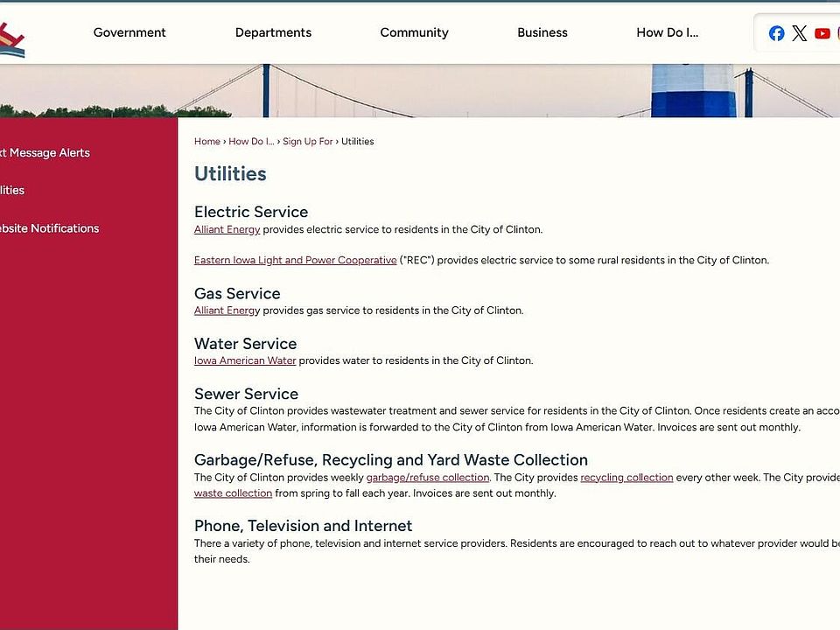Viewport: 840px width, 630px height.
Task: Click the recycling collection link
Action: [x=626, y=478]
